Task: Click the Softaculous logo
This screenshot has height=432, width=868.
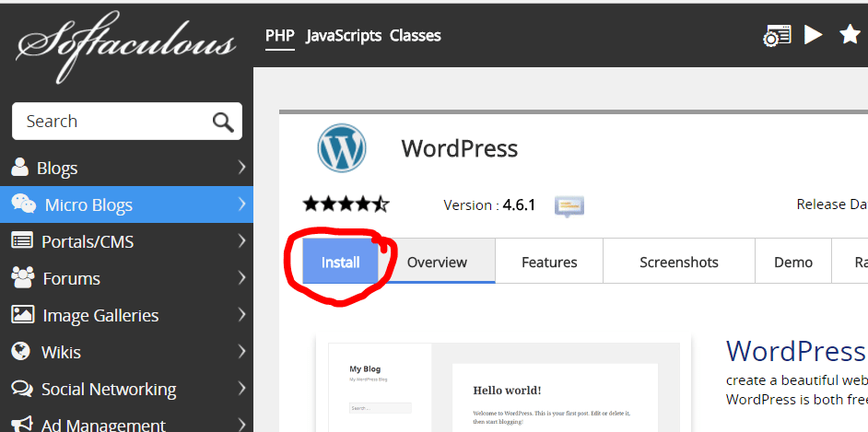Action: [126, 46]
